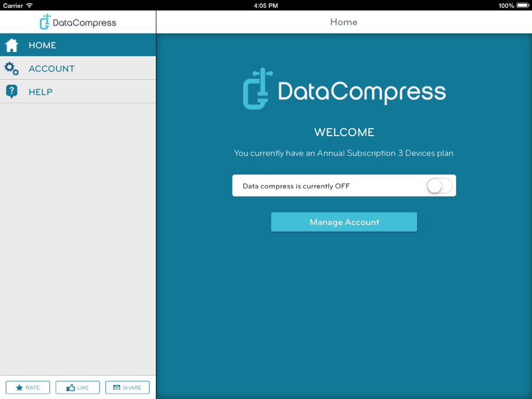Select the HOME menu item
This screenshot has width=532, height=399.
pos(78,45)
